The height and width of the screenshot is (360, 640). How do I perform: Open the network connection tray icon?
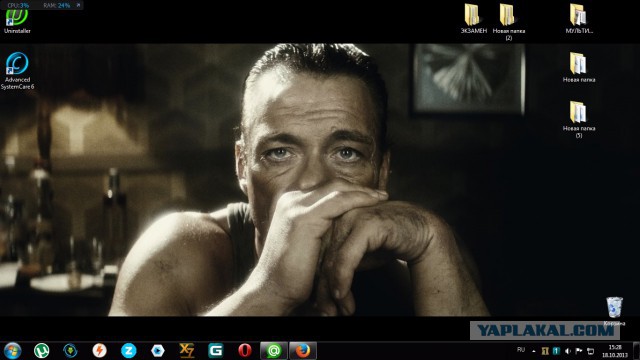tap(590, 351)
